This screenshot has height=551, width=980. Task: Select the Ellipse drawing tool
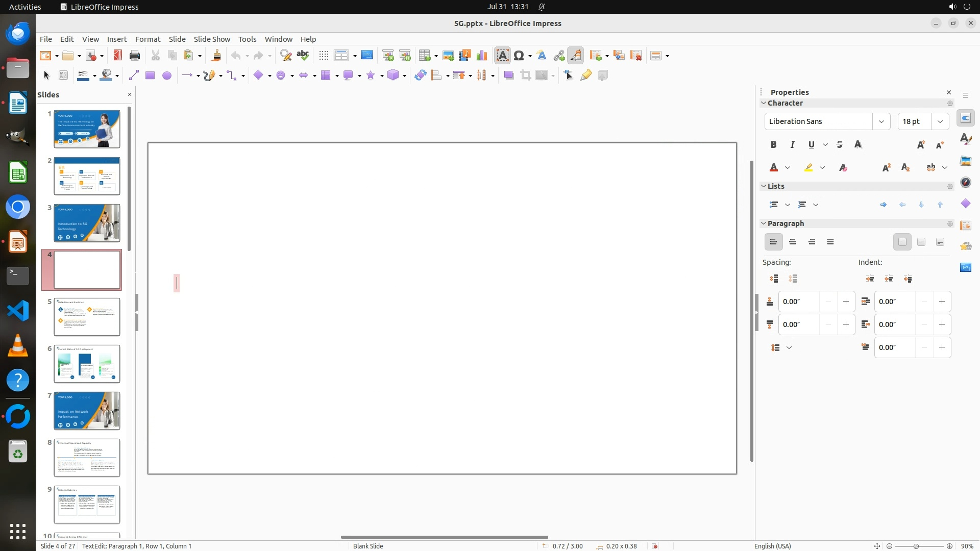pyautogui.click(x=166, y=76)
